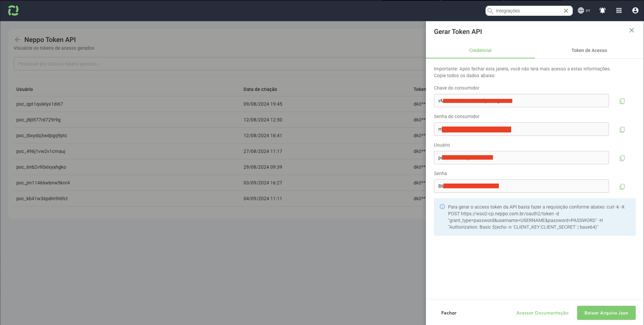644x325 pixels.
Task: Select row poc_qpt1qulelyx1di67
Action: pyautogui.click(x=220, y=104)
